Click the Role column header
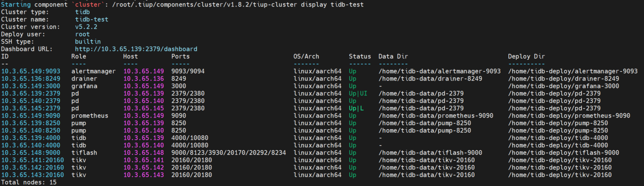This screenshot has height=186, width=644. pyautogui.click(x=79, y=56)
